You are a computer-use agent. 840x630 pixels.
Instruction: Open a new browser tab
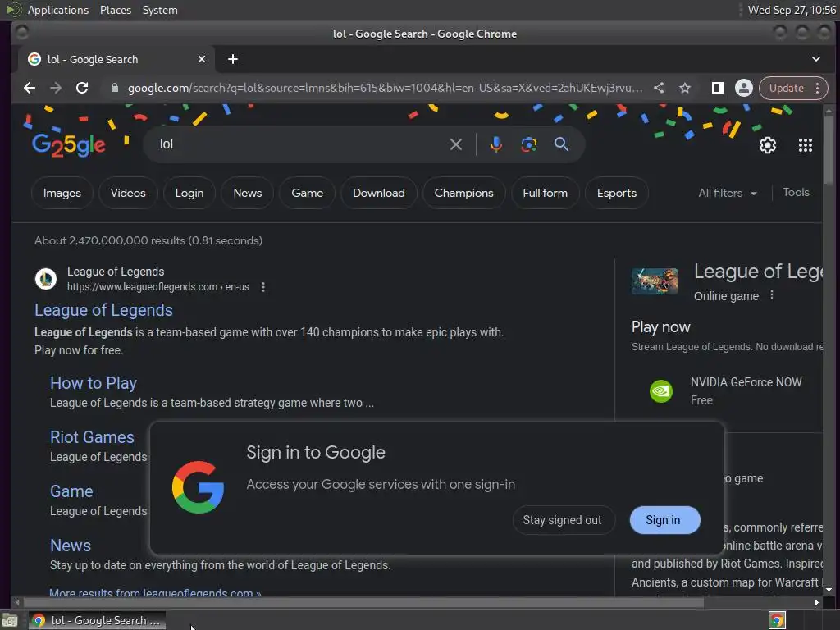tap(232, 59)
